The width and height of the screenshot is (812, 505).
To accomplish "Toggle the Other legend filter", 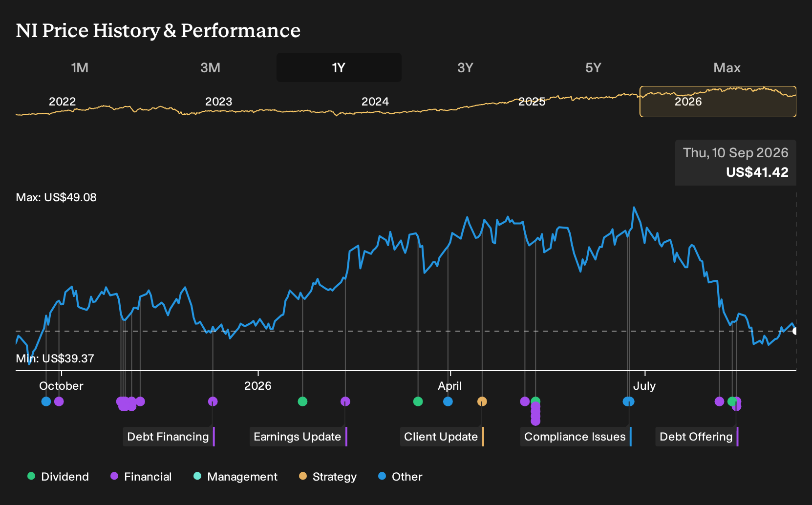I will pyautogui.click(x=400, y=477).
